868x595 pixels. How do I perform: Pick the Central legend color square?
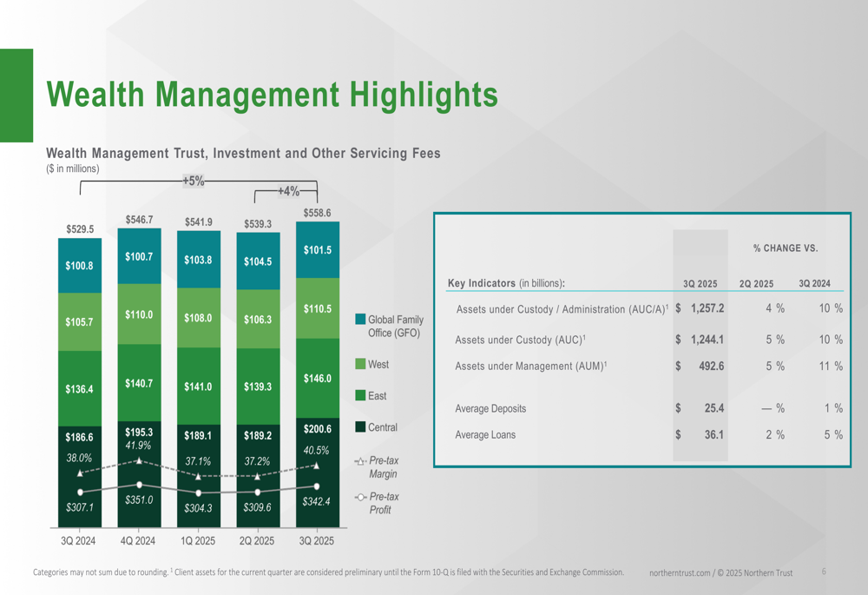361,427
